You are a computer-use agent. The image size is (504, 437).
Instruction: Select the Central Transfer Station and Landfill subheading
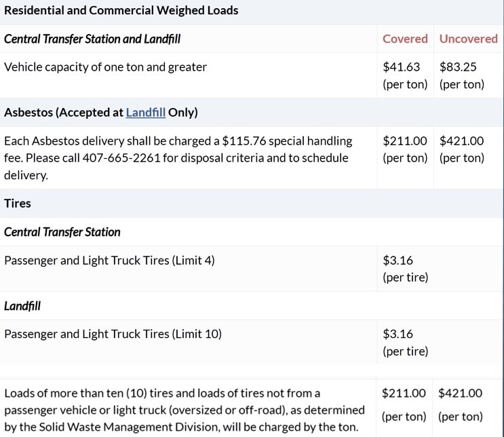(x=92, y=39)
